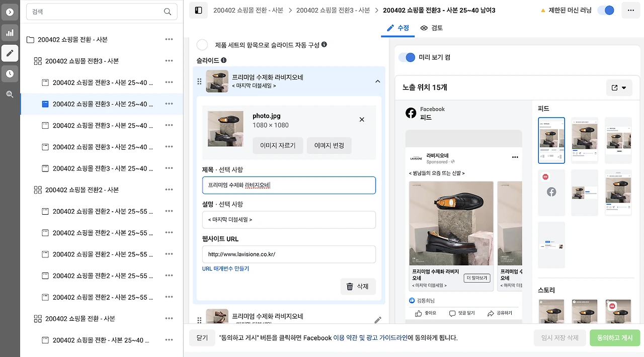Click the 스토리 section label
The width and height of the screenshot is (644, 357).
click(x=546, y=290)
